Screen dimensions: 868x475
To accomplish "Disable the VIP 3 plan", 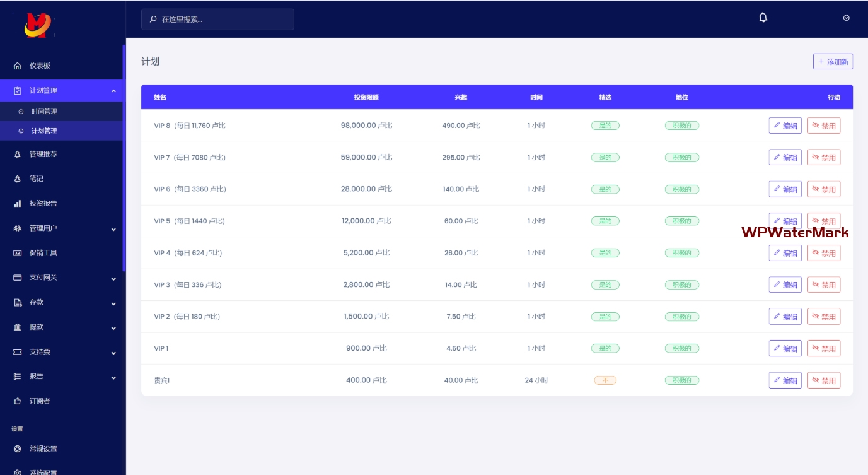I will point(823,285).
